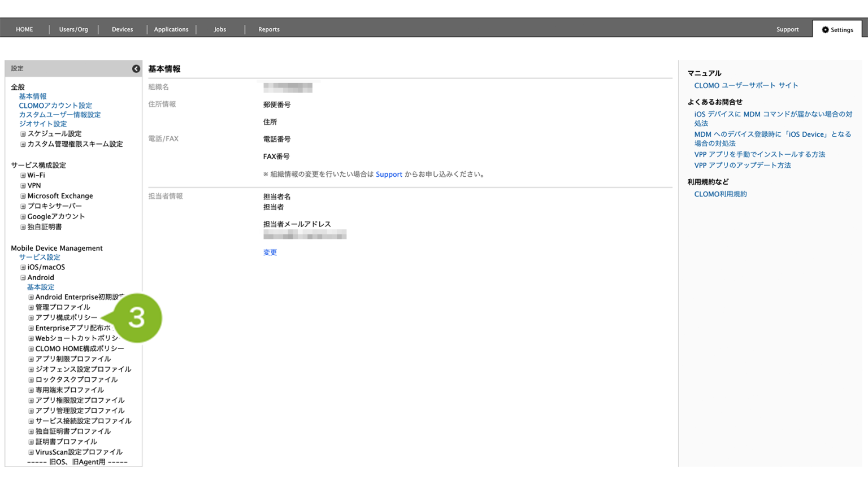Expand the Wi-Fi settings node

tap(23, 176)
